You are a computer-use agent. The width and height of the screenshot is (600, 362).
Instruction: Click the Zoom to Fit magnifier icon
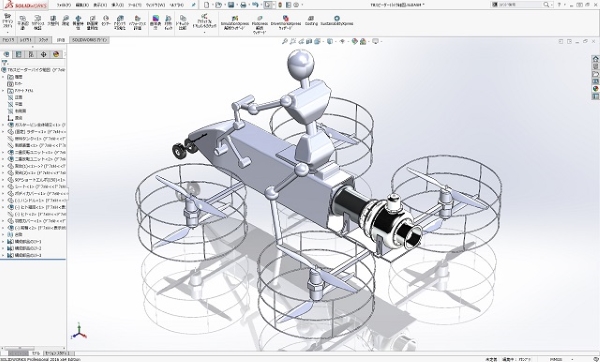285,41
